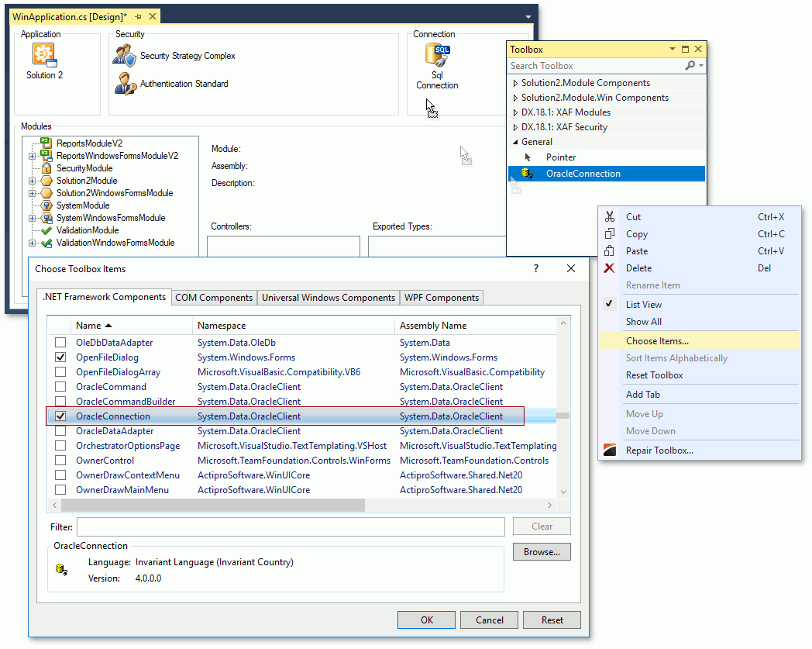Uncheck the OpenFileDialog checkbox

coord(60,357)
